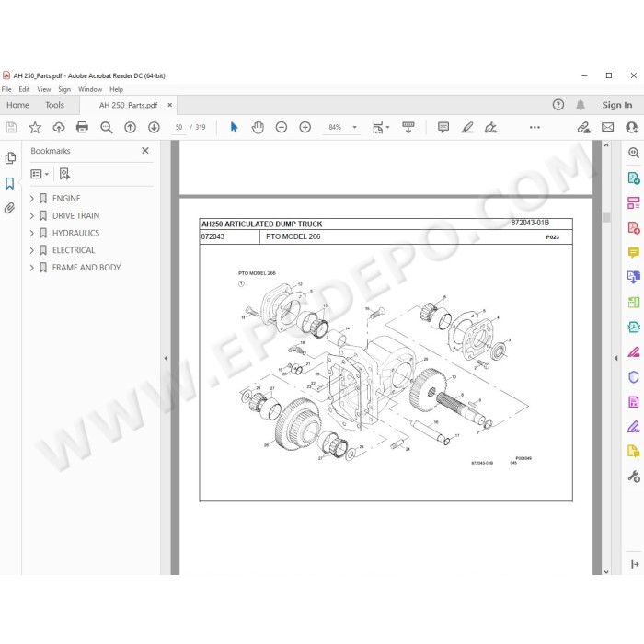This screenshot has height=644, width=644.
Task: Open page thumbnails panel
Action: (x=10, y=158)
